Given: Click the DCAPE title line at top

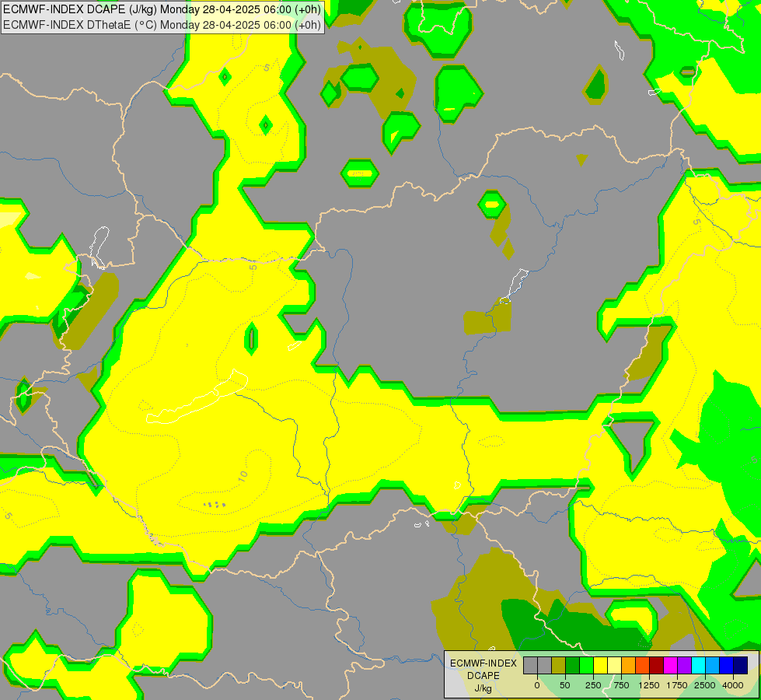Looking at the screenshot, I should pyautogui.click(x=162, y=9).
